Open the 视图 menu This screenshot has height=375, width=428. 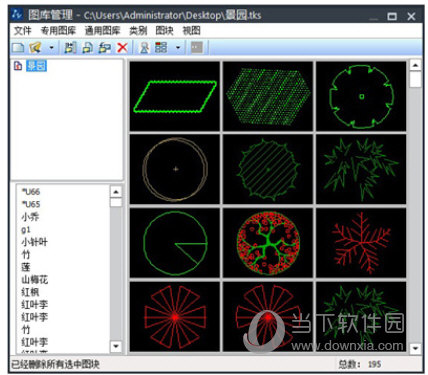pyautogui.click(x=191, y=31)
